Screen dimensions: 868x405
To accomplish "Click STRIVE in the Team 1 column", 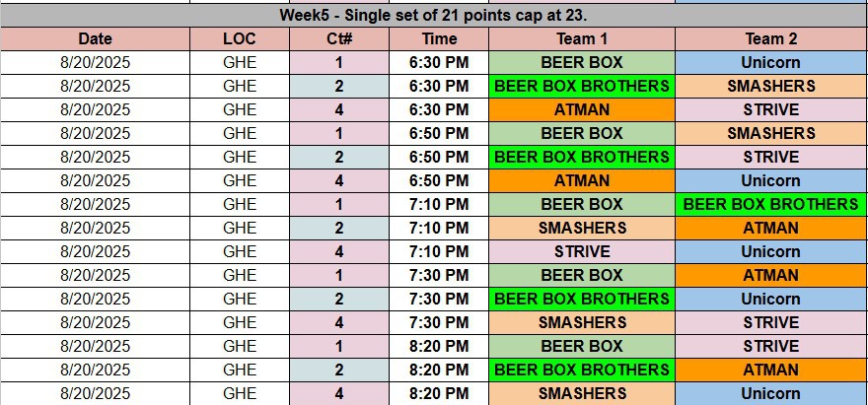I will pyautogui.click(x=582, y=252).
